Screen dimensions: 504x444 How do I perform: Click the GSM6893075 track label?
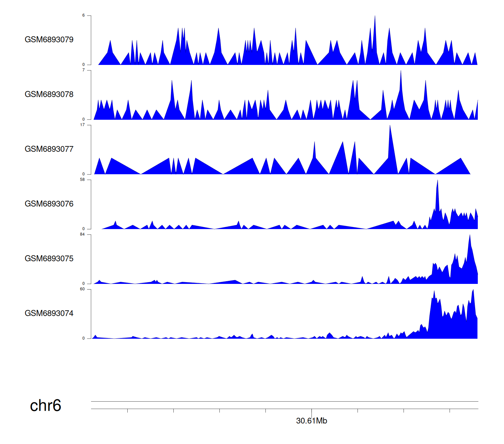click(49, 259)
